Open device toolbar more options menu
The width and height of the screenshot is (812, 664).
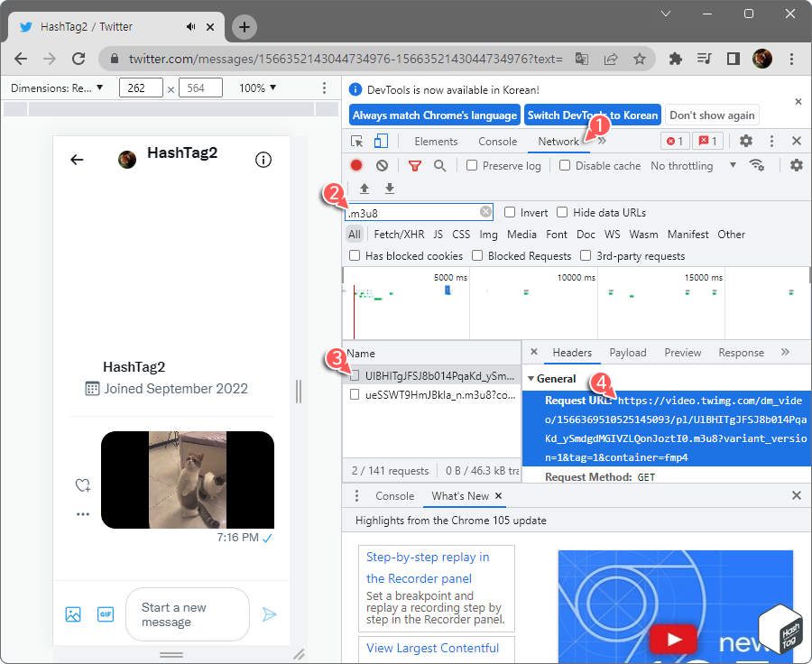(324, 88)
